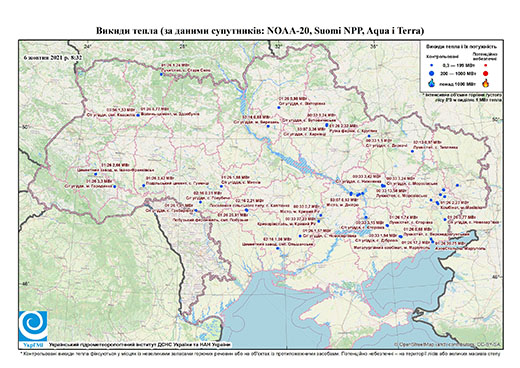Click legend text 0,3 — 199 МВт
The image size is (520, 368).
[459, 66]
